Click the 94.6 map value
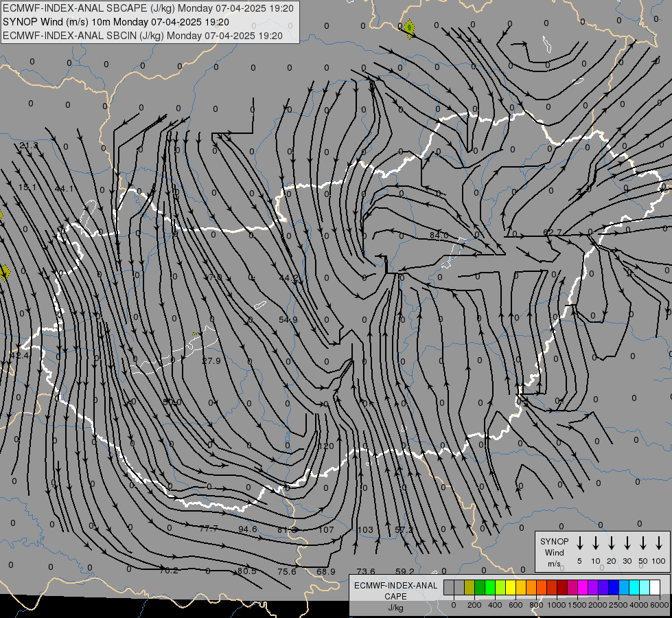672x618 pixels. pos(248,529)
